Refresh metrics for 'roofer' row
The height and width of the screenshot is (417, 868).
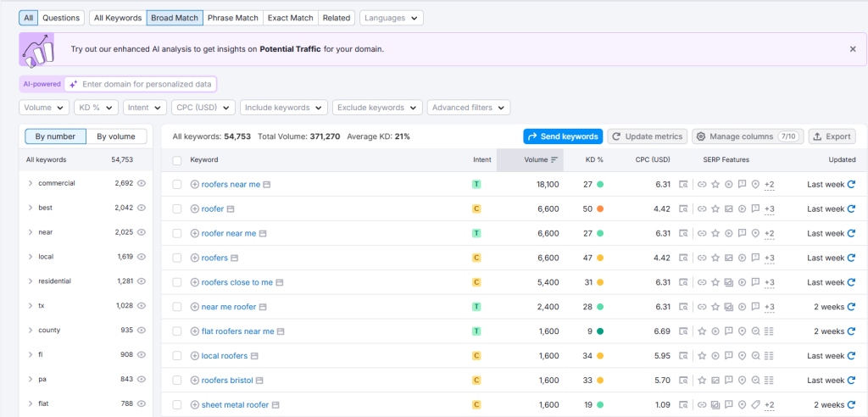coord(851,208)
